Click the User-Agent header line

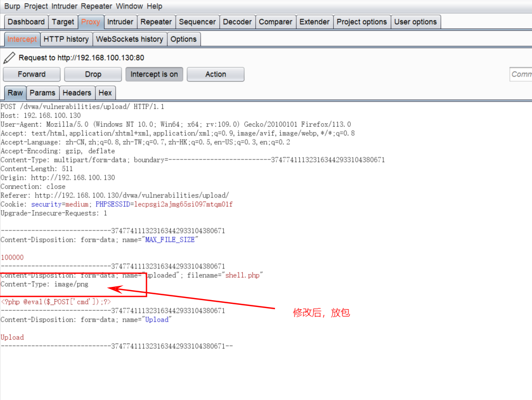[176, 124]
